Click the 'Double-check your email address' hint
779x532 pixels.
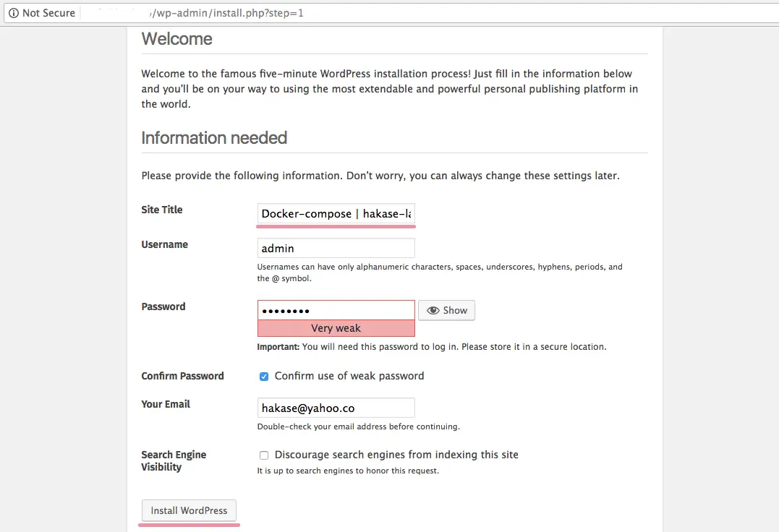point(358,426)
